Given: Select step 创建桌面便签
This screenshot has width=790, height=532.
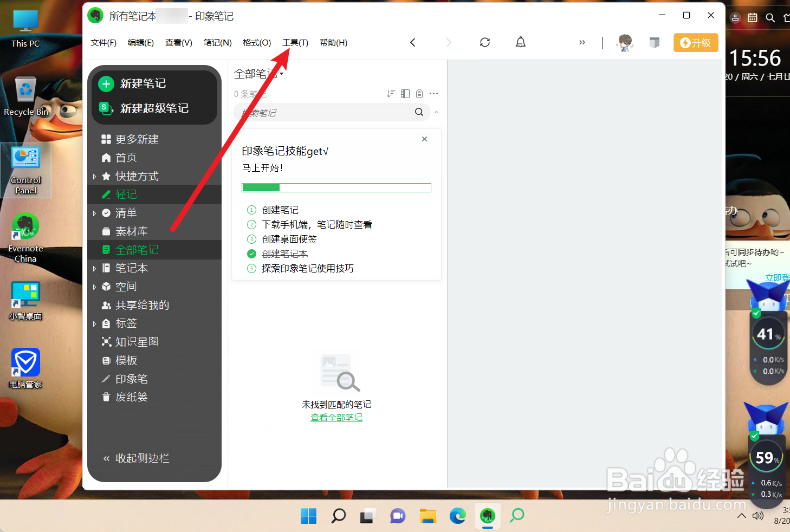Looking at the screenshot, I should coord(282,239).
